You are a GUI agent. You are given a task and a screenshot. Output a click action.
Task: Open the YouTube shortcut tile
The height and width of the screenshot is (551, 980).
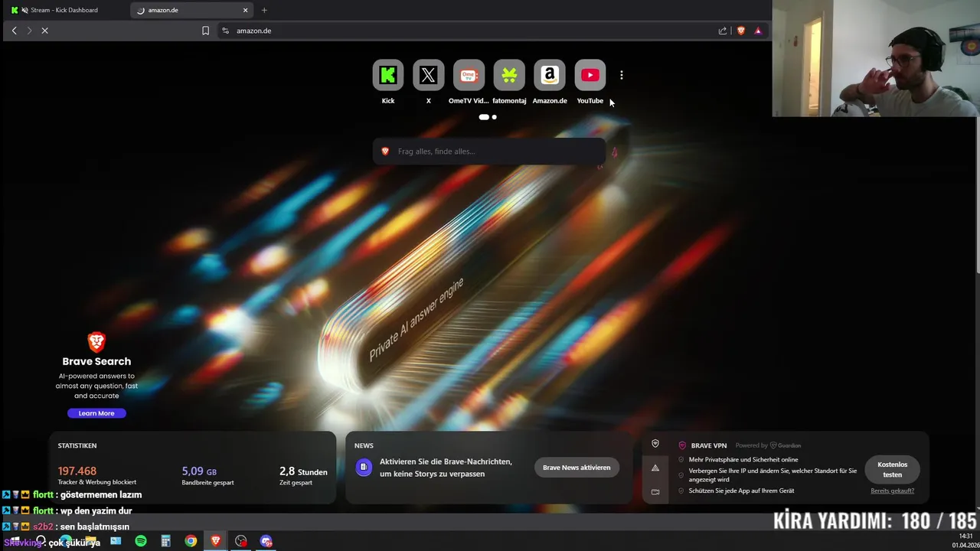pos(590,75)
